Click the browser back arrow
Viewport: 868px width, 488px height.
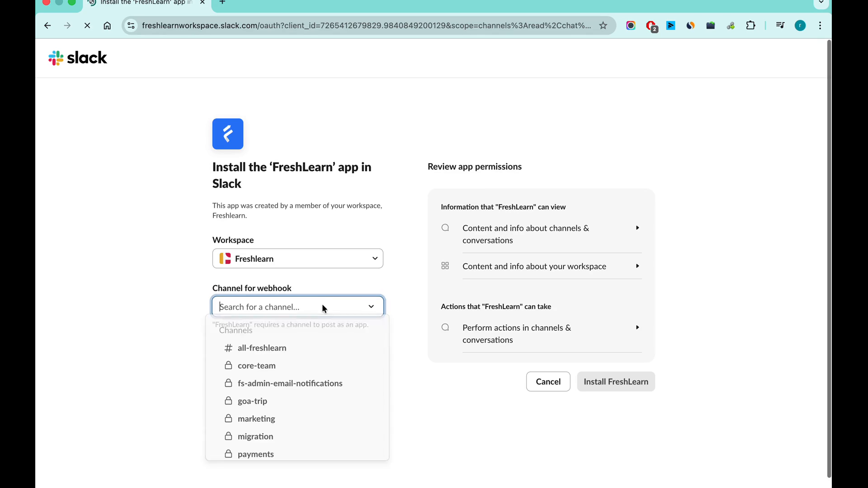(47, 26)
